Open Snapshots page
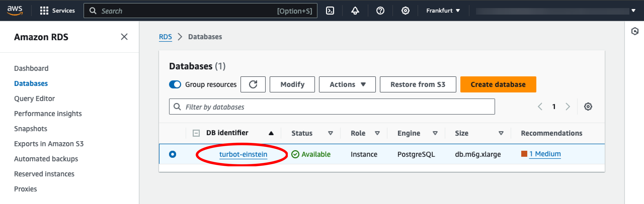Screen dimensions: 644x204 tap(31, 129)
